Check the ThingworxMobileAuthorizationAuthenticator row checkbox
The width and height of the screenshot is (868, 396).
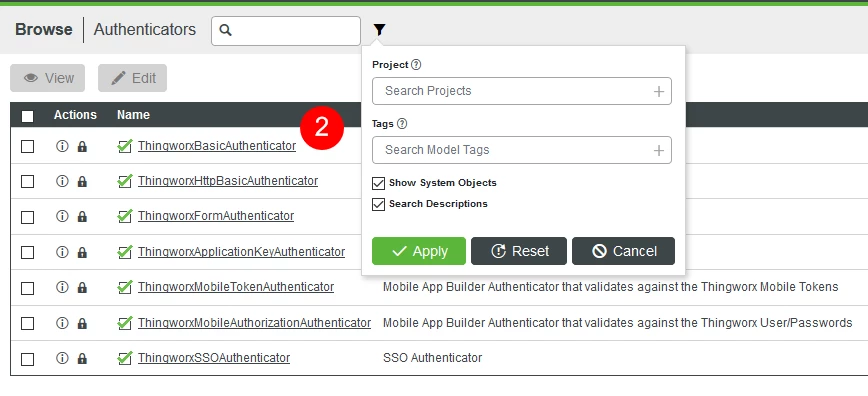click(x=27, y=323)
